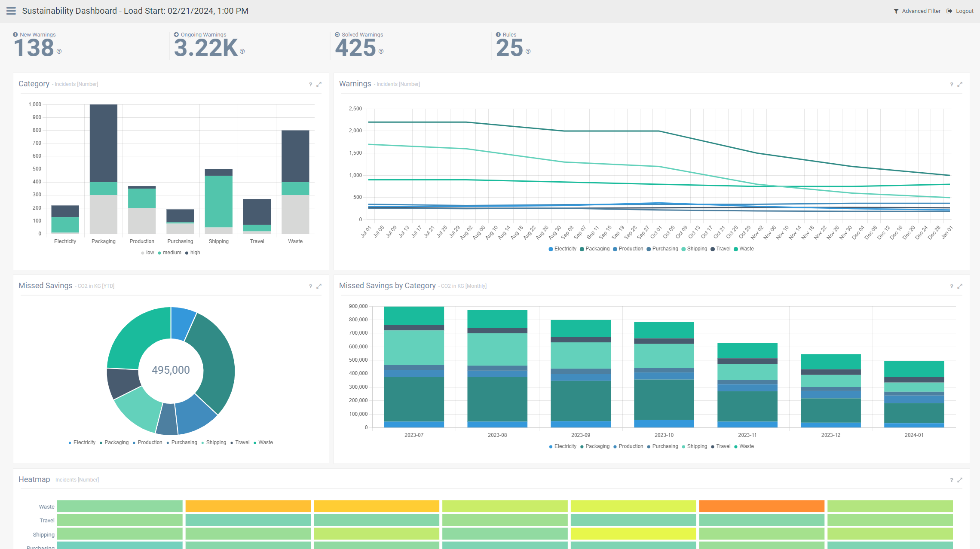The height and width of the screenshot is (549, 980).
Task: Expand the Heatmap panel to fullscreen
Action: click(x=960, y=480)
